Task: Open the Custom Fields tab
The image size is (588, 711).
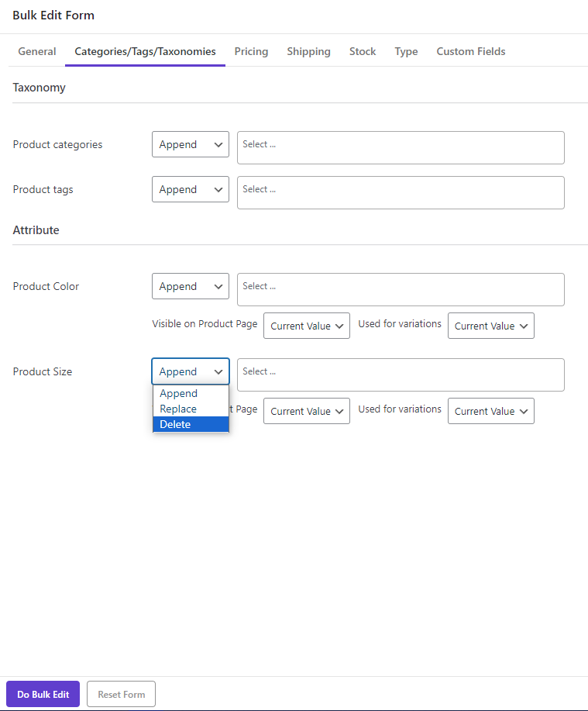Action: click(x=471, y=51)
